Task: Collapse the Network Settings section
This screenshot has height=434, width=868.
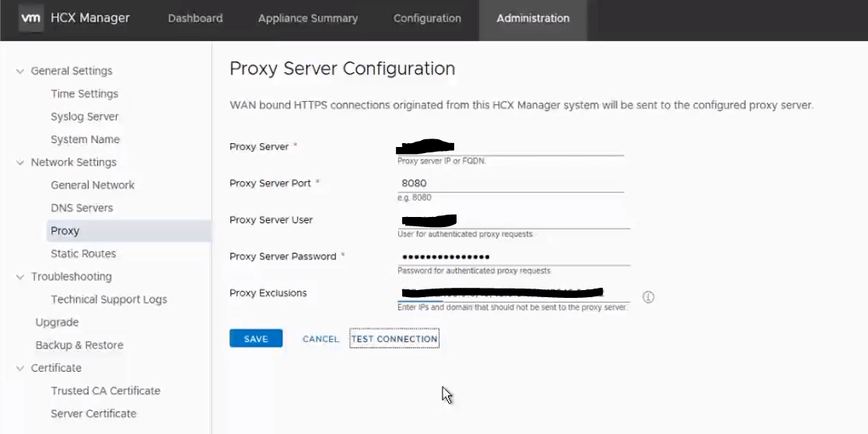Action: (x=20, y=163)
